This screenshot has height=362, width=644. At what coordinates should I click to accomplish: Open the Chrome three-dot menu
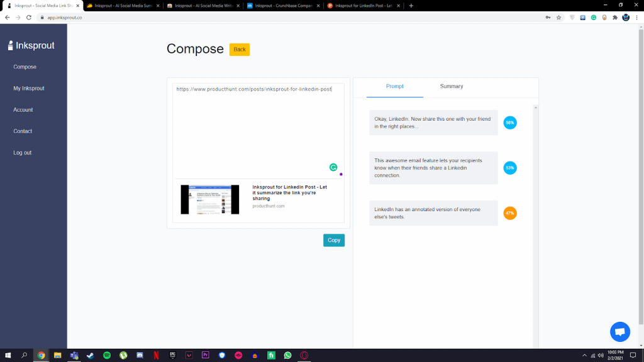click(x=636, y=18)
